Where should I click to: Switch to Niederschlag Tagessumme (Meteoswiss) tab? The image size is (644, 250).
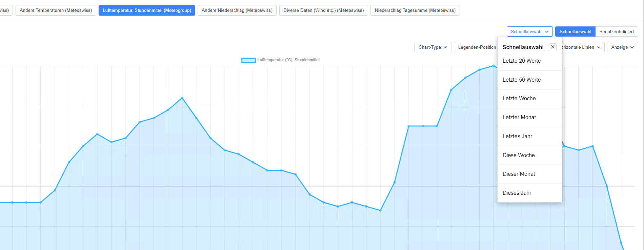[415, 11]
